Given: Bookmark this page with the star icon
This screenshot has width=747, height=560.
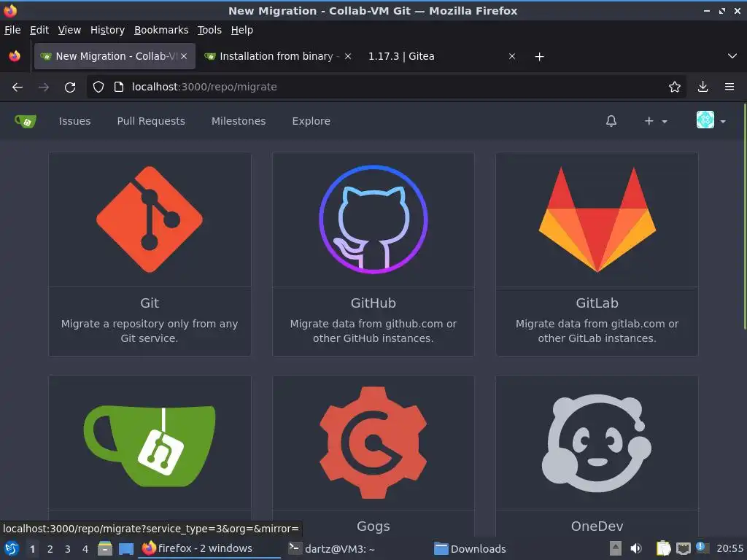Looking at the screenshot, I should [x=675, y=87].
